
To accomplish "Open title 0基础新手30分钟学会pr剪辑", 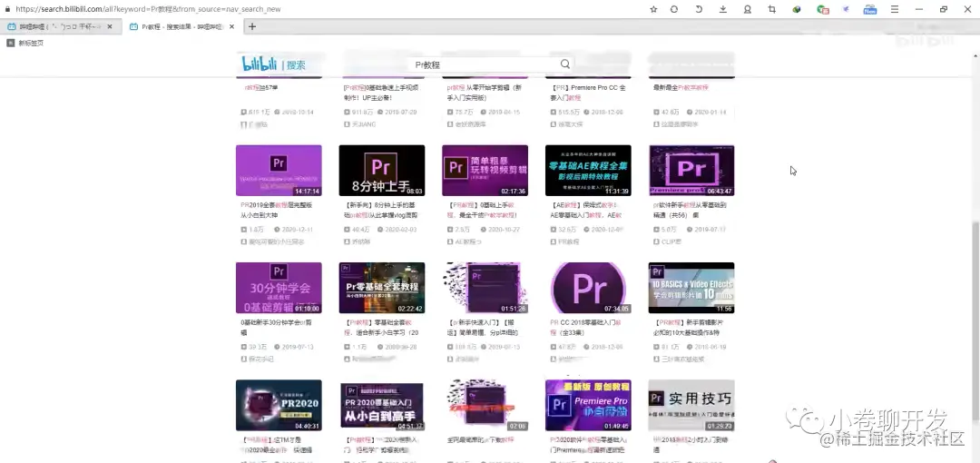I will pos(274,327).
